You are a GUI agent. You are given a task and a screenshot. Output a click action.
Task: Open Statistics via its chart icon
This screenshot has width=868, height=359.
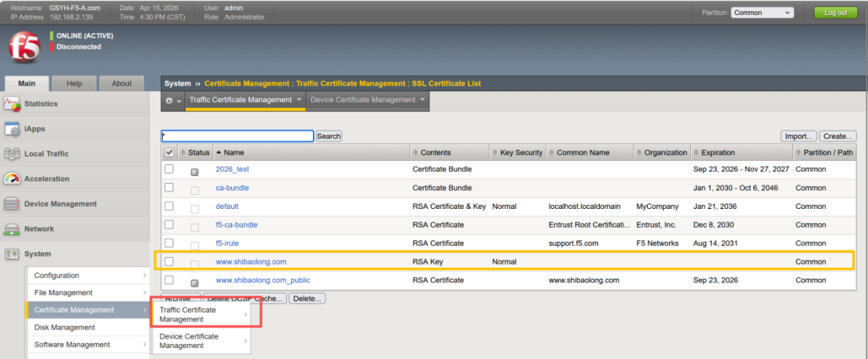12,104
